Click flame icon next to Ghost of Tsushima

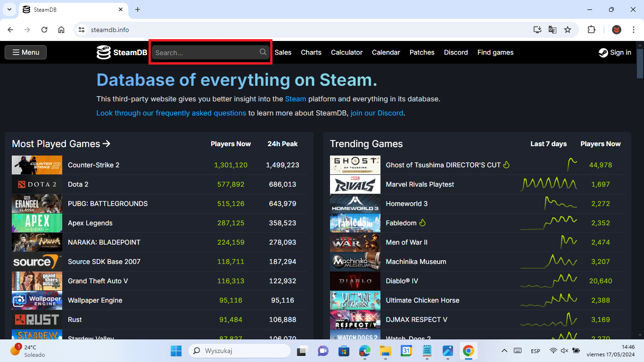click(506, 165)
